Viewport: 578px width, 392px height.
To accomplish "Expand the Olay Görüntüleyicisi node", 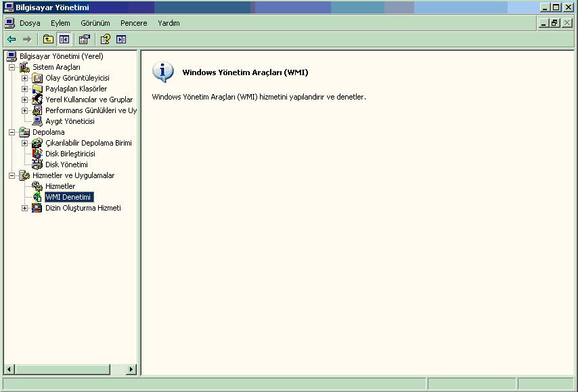I will pos(24,78).
